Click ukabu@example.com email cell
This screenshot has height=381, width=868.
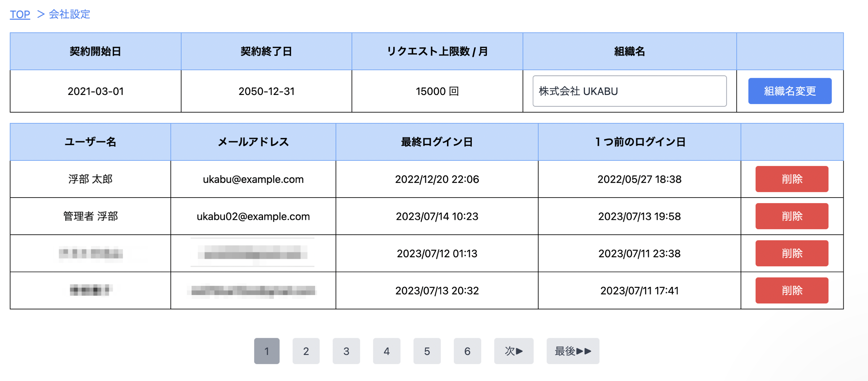click(x=253, y=179)
